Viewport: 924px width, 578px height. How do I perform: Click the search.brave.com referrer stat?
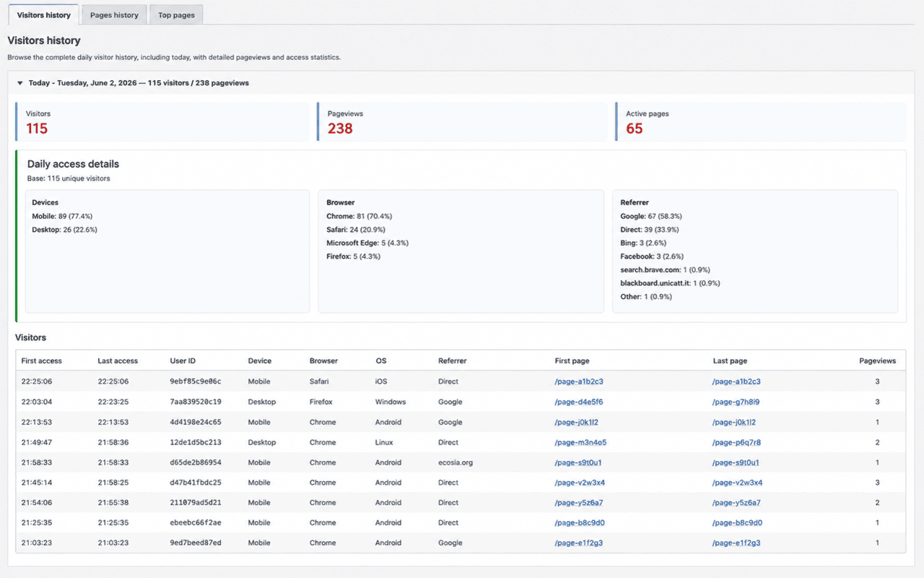[x=666, y=269]
